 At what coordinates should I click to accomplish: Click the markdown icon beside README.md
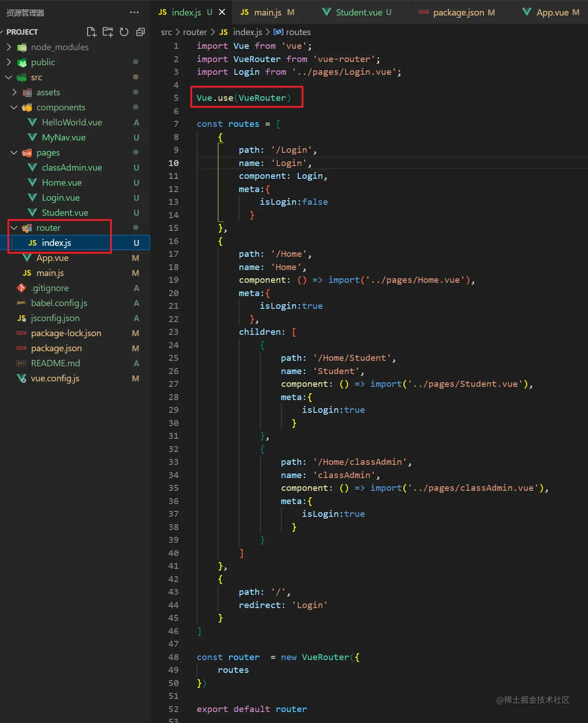coord(21,363)
